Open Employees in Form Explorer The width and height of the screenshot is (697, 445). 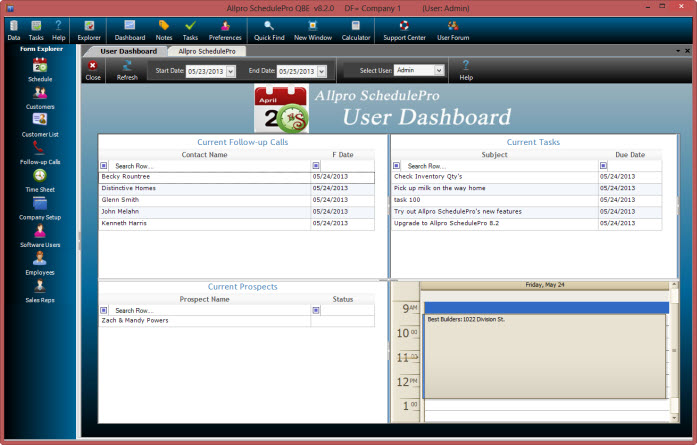click(x=40, y=264)
